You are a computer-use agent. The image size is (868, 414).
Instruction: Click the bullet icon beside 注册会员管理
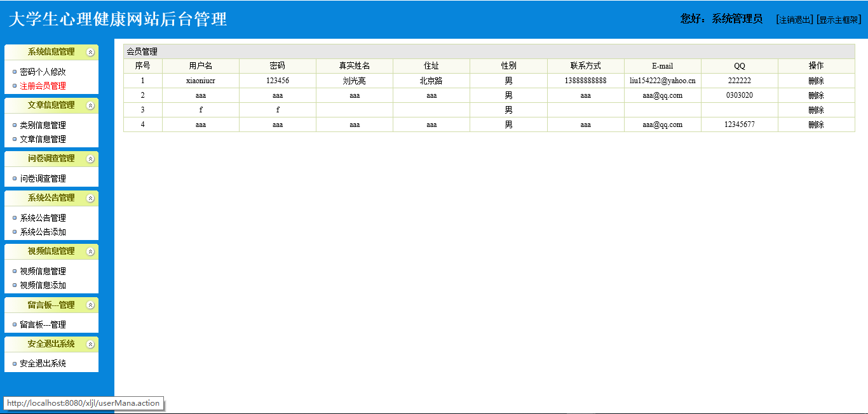tap(15, 86)
